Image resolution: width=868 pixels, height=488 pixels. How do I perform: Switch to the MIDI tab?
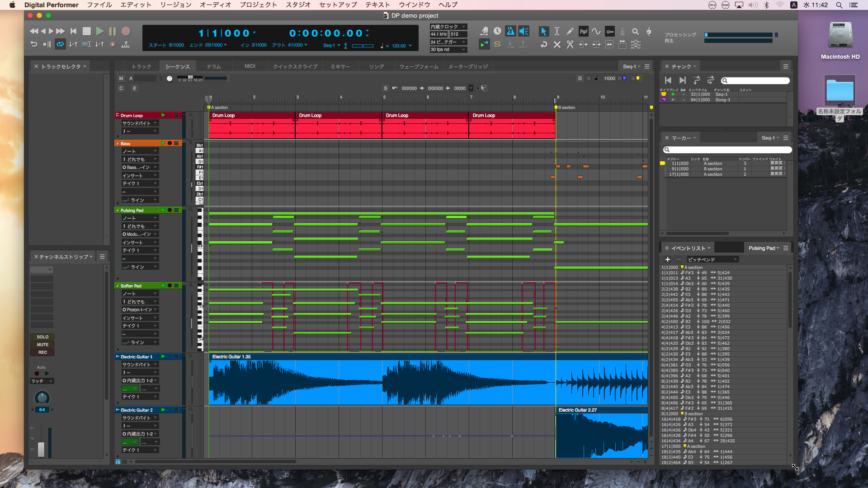click(x=250, y=66)
